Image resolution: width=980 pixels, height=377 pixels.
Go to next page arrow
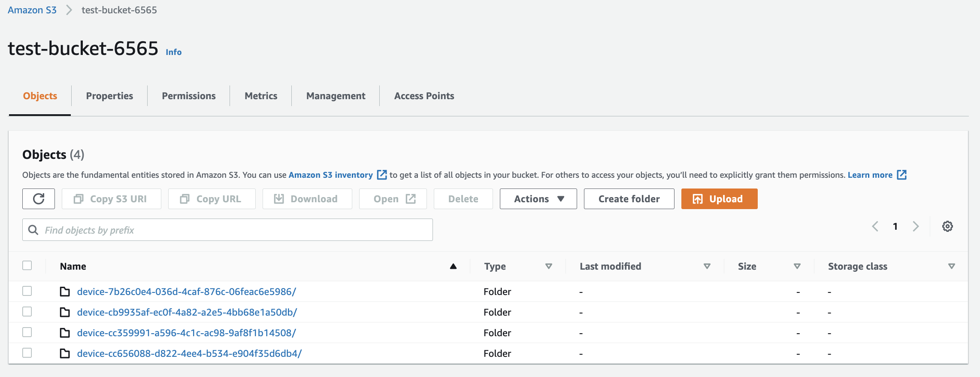tap(916, 226)
